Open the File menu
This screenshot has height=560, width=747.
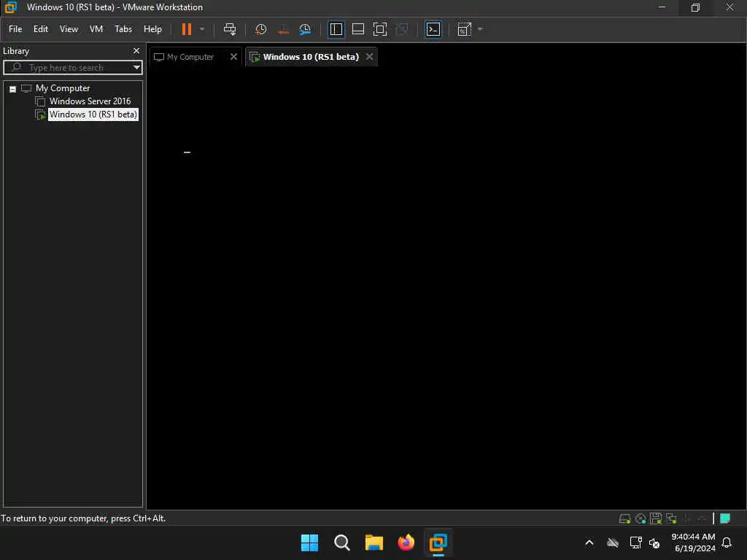tap(15, 29)
